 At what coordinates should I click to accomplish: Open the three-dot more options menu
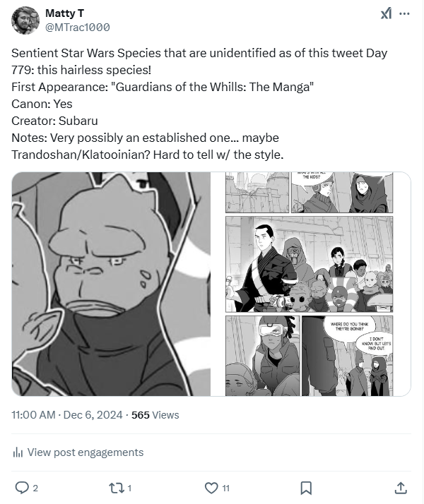[x=404, y=13]
